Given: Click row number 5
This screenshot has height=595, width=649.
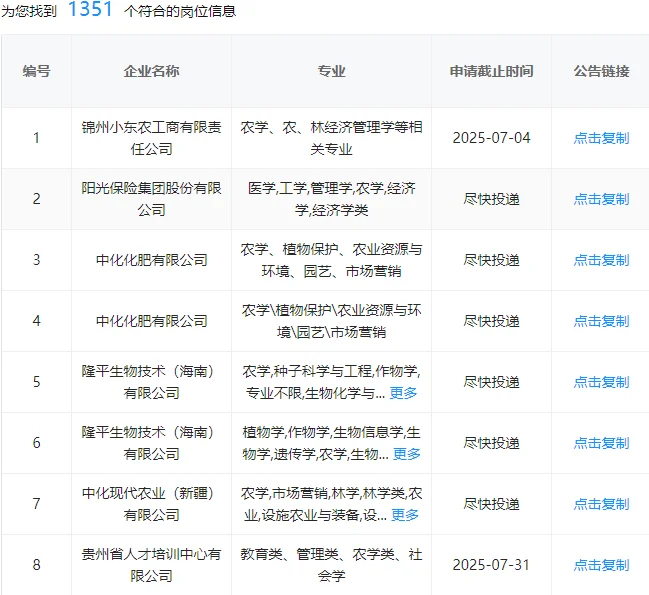Looking at the screenshot, I should point(36,382).
